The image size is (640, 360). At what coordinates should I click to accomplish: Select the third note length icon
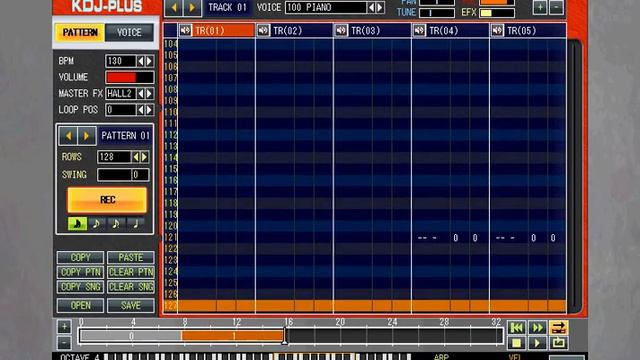[116, 224]
